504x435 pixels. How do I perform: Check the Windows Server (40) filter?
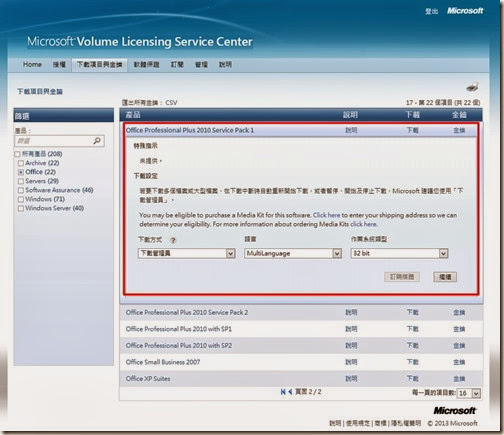21,208
